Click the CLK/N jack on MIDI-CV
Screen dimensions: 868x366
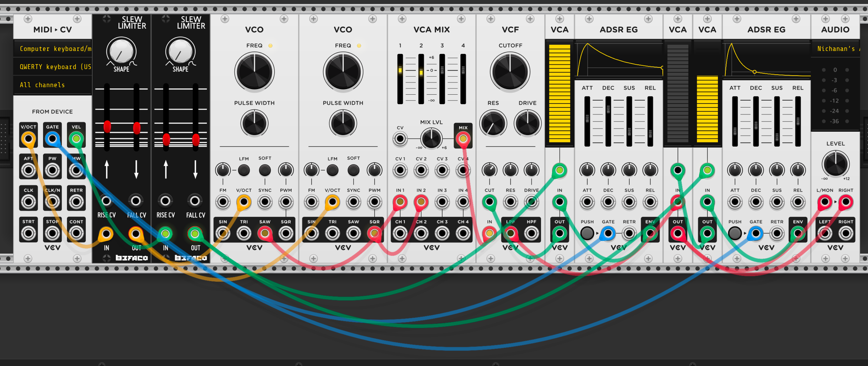(52, 202)
